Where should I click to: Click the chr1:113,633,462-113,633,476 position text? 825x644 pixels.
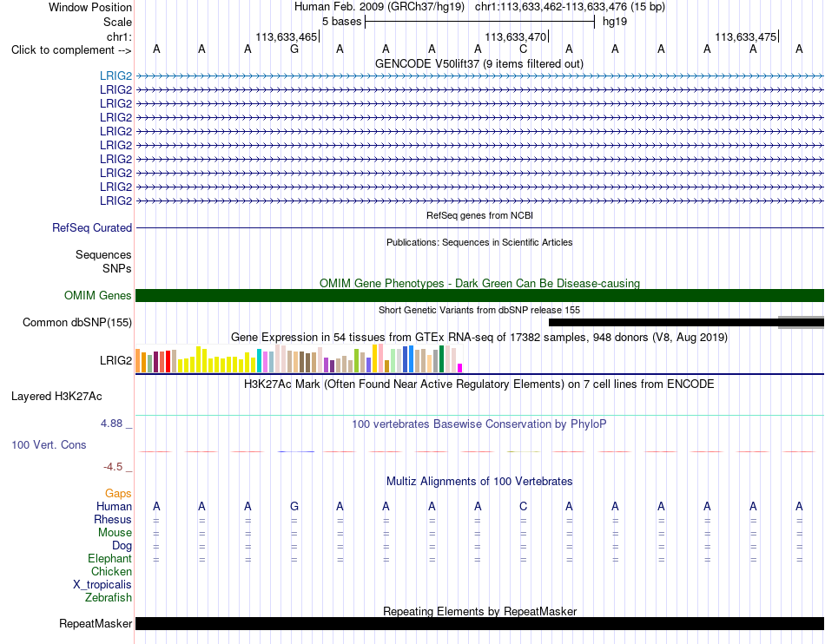(x=570, y=7)
